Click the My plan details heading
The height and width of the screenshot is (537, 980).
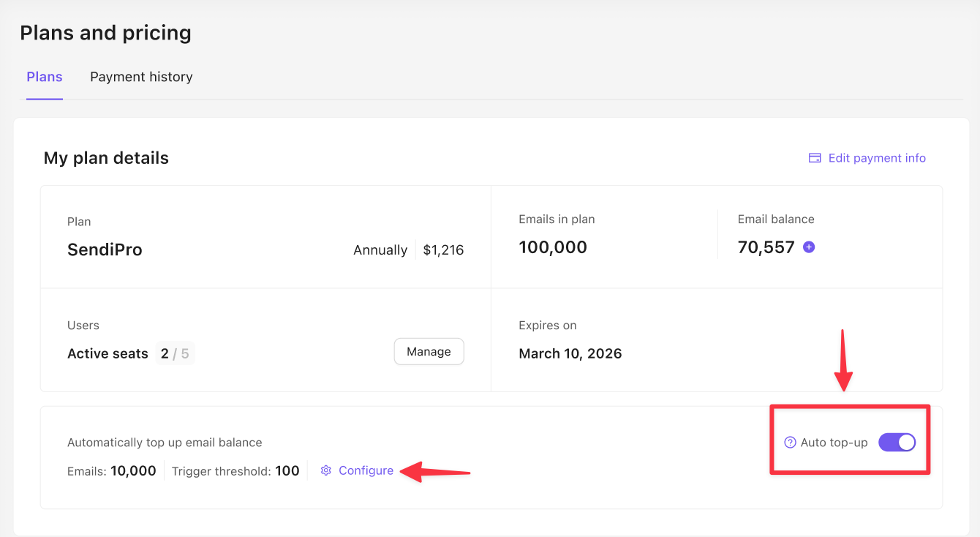pyautogui.click(x=106, y=158)
